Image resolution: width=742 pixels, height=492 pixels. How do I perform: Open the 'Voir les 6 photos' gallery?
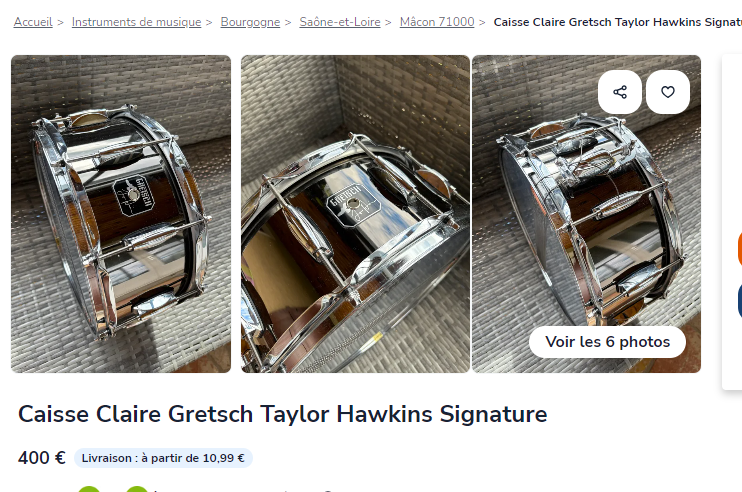point(607,342)
